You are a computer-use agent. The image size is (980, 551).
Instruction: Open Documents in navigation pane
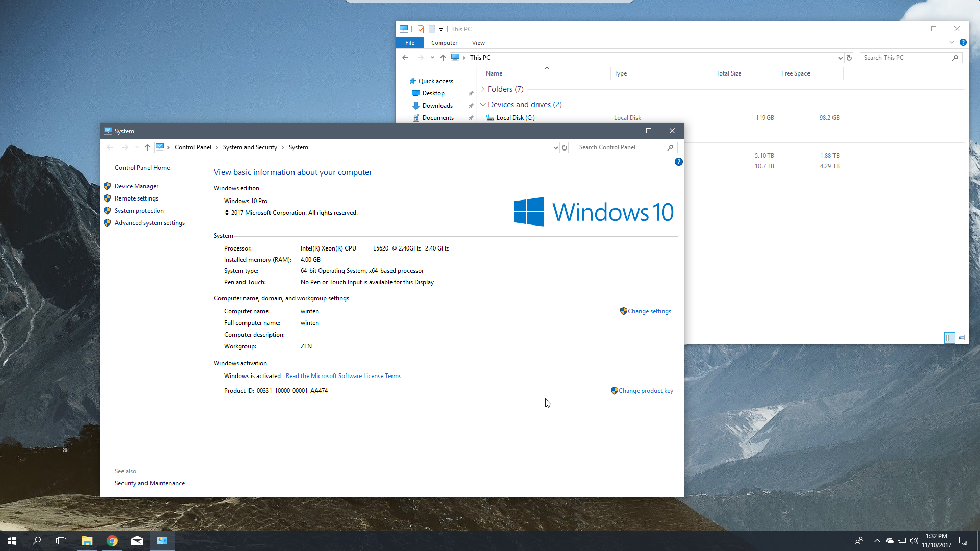click(438, 118)
